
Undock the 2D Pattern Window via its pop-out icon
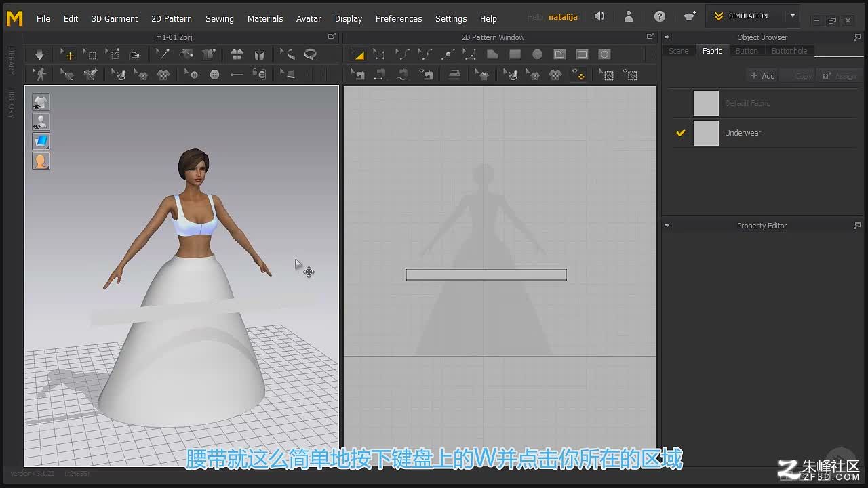[x=650, y=36]
